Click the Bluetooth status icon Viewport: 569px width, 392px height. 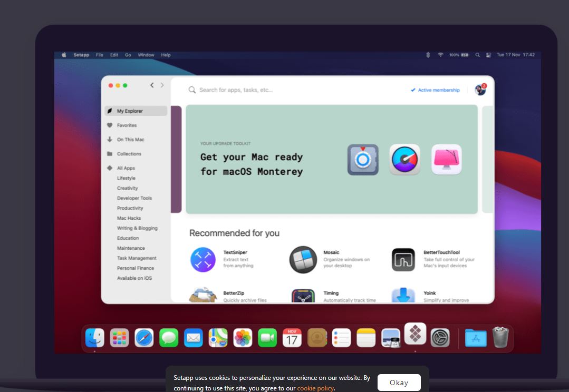pos(428,55)
